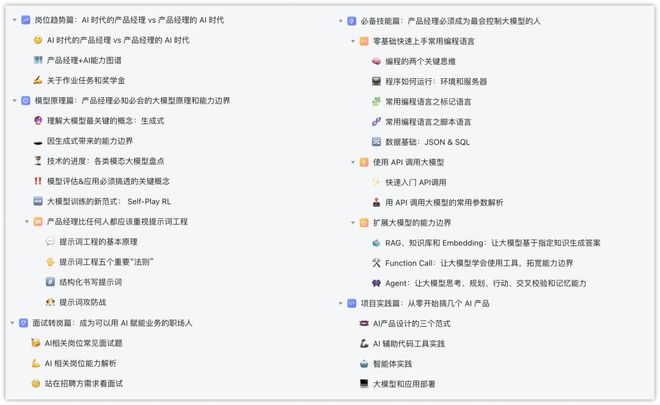660x405 pixels.
Task: Click the icon beside 结构化书写提示词
Action: [x=50, y=282]
